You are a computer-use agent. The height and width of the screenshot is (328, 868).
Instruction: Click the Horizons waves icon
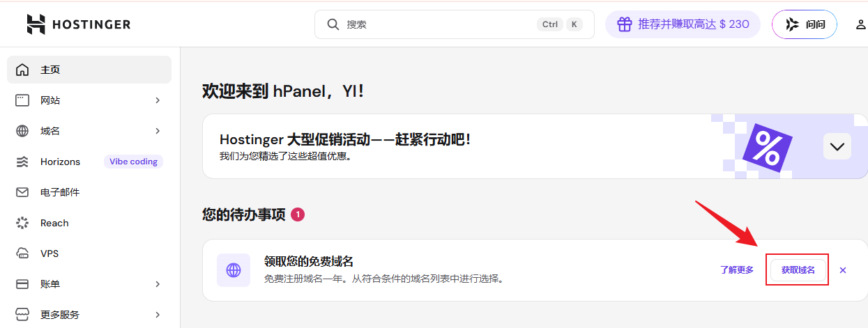click(22, 162)
